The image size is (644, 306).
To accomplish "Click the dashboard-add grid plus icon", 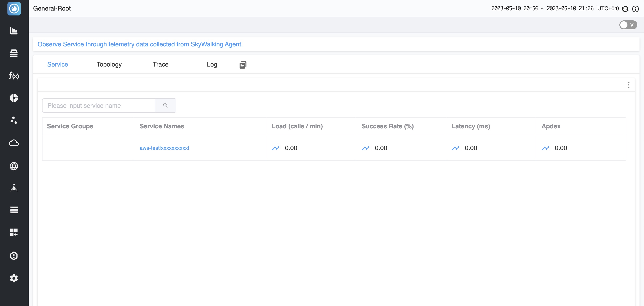I will [14, 232].
